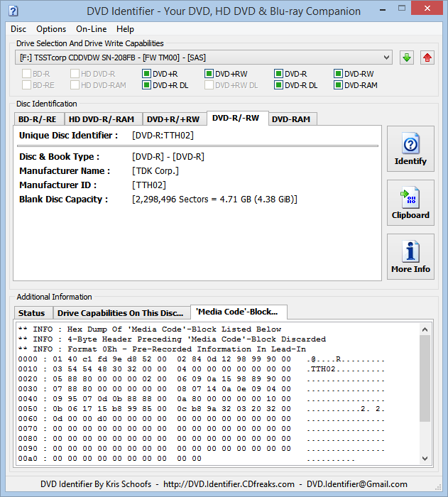Toggle the DVD+RW checkbox
This screenshot has height=497, width=448.
[209, 74]
